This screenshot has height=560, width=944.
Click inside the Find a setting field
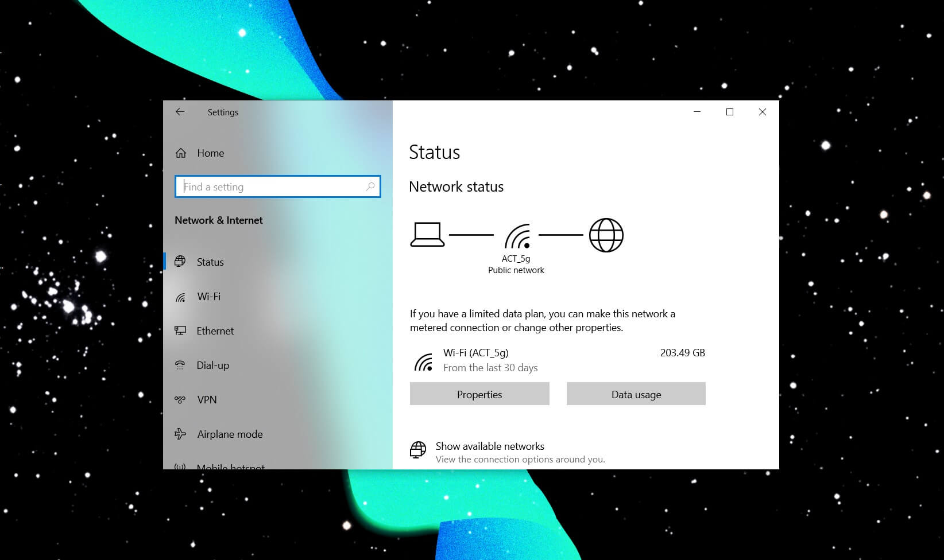point(258,186)
